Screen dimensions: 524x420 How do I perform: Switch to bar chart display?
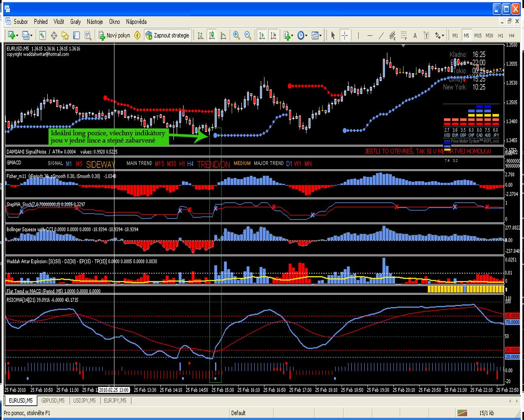pyautogui.click(x=200, y=36)
